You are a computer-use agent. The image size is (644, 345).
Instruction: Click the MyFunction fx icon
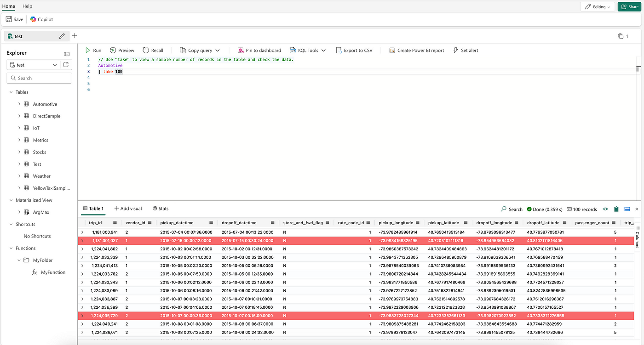(x=34, y=272)
